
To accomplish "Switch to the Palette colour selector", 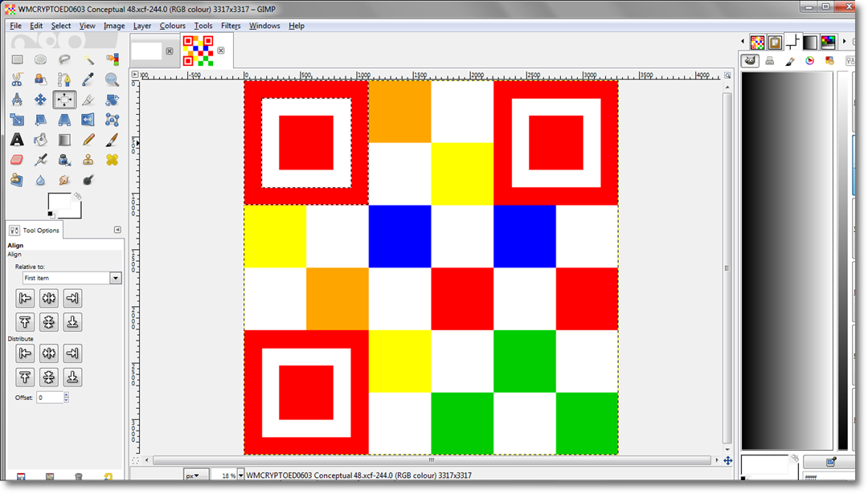I will (829, 61).
